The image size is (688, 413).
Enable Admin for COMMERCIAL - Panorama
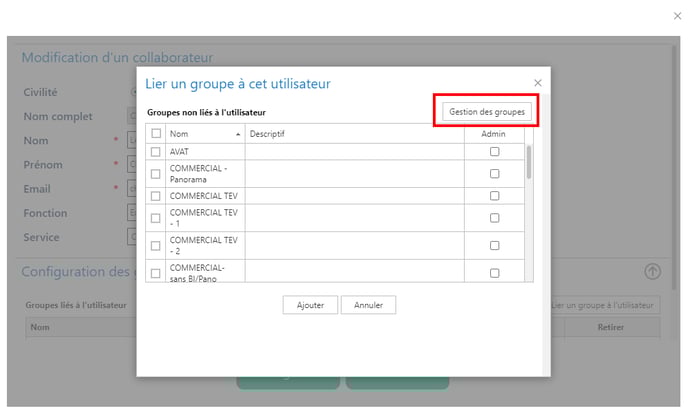coord(494,173)
